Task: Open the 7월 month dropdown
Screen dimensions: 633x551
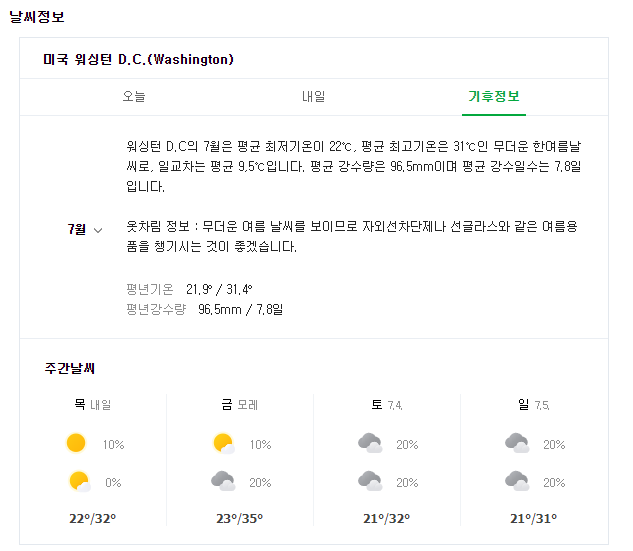Action: 85,230
